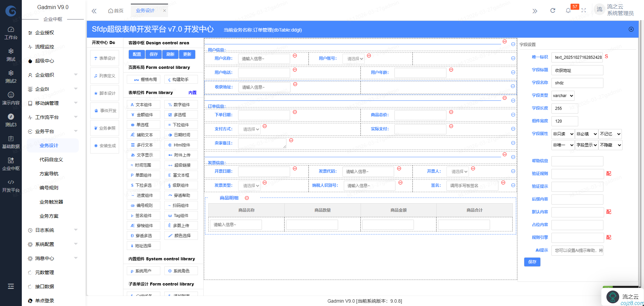Select the 签名组件 signature component
This screenshot has width=644, height=306.
tap(143, 215)
